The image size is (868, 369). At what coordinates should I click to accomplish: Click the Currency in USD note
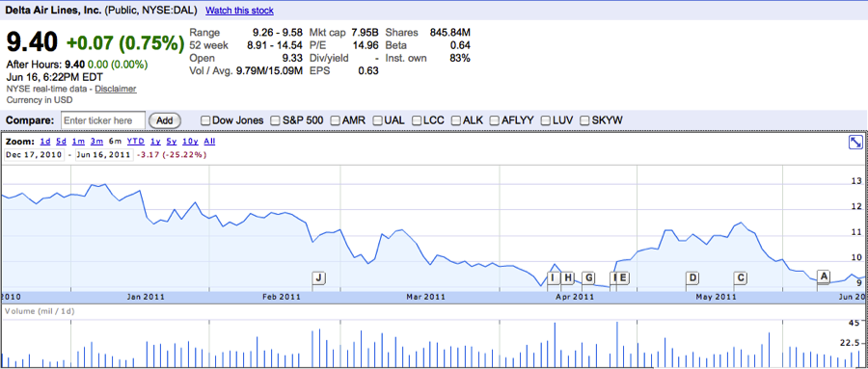[x=40, y=100]
